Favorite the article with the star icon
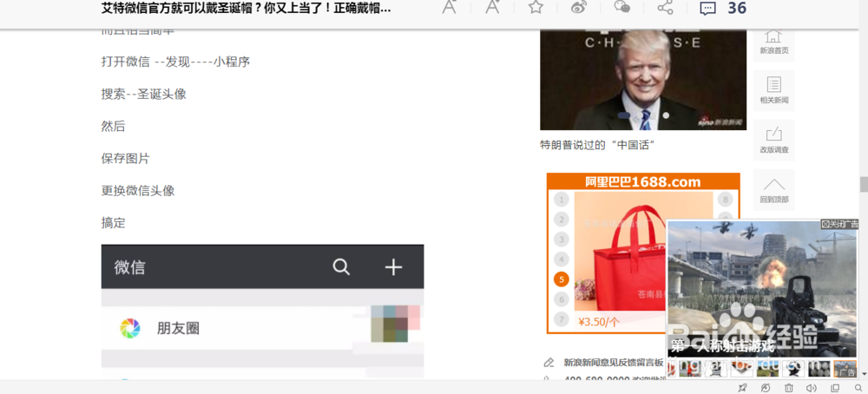The image size is (868, 394). [x=536, y=7]
